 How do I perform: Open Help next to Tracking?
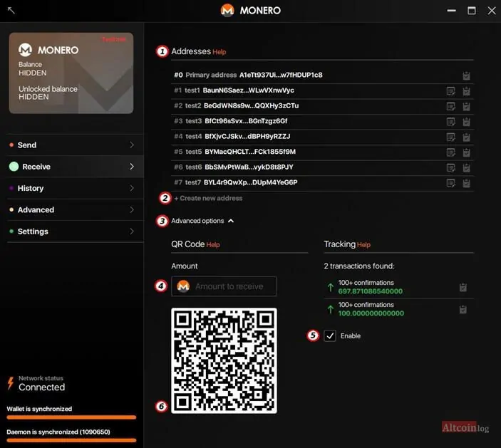point(363,245)
